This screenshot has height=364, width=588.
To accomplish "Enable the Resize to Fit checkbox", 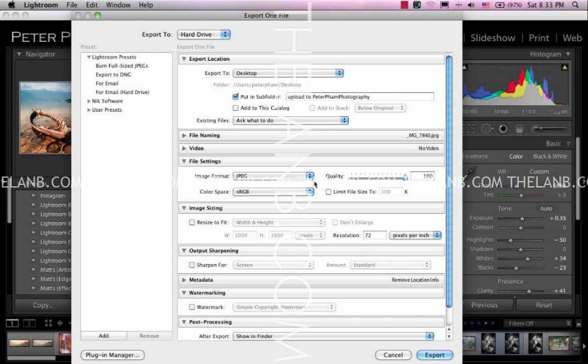I will 192,222.
